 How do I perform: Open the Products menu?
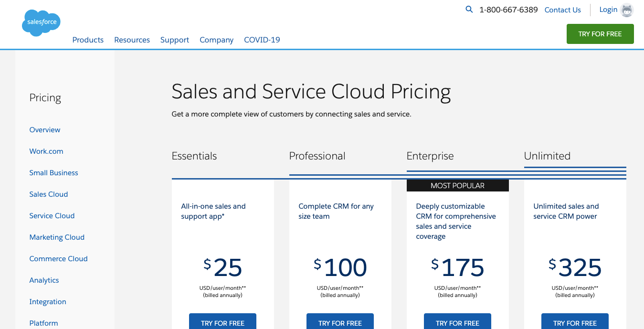pyautogui.click(x=88, y=40)
